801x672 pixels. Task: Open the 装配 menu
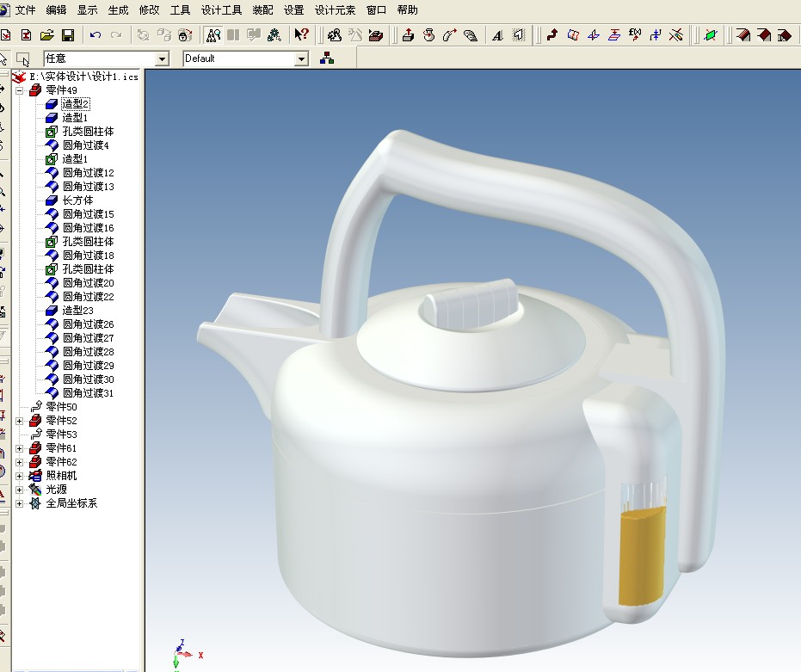pos(262,10)
